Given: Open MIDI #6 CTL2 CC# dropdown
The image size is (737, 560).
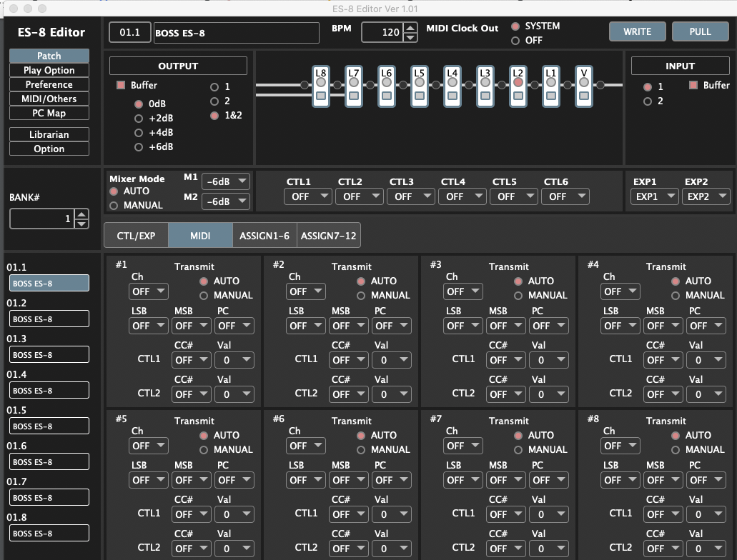Looking at the screenshot, I should click(349, 549).
